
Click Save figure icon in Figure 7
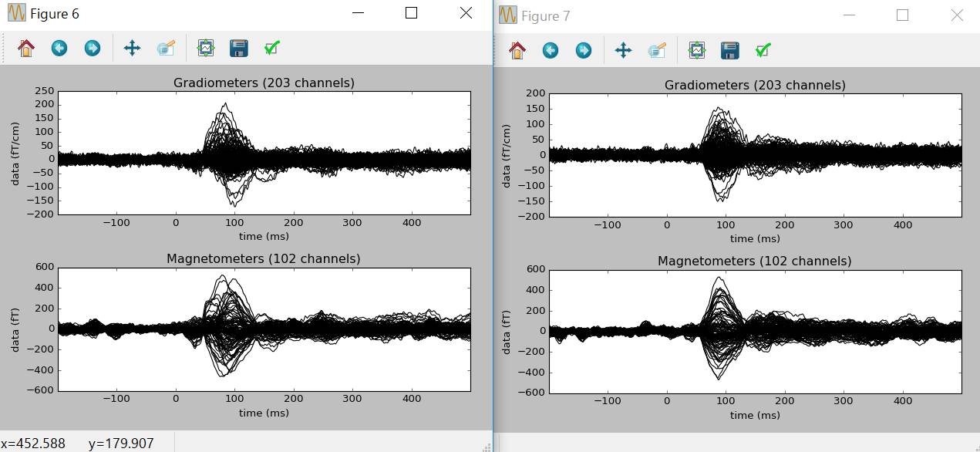(x=730, y=51)
